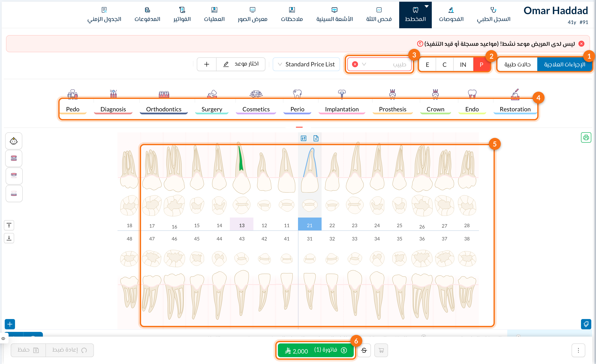Go to the الفواتير tab

182,15
